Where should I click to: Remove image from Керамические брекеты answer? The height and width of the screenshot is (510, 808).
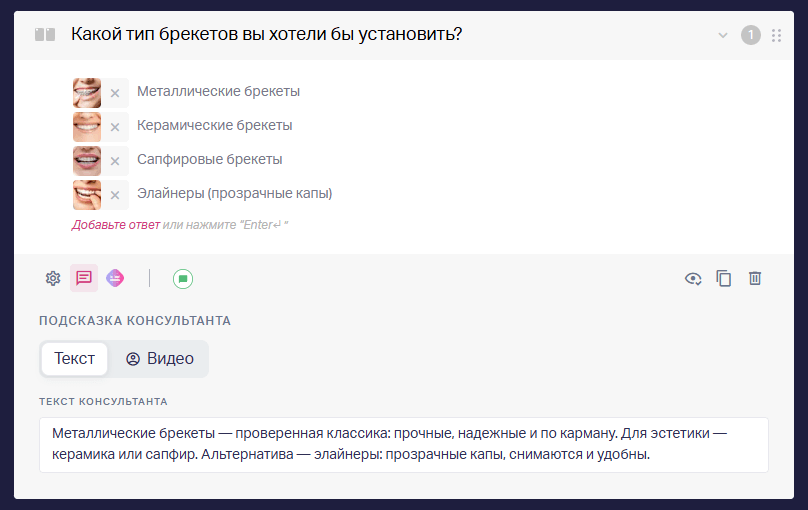[x=115, y=127]
